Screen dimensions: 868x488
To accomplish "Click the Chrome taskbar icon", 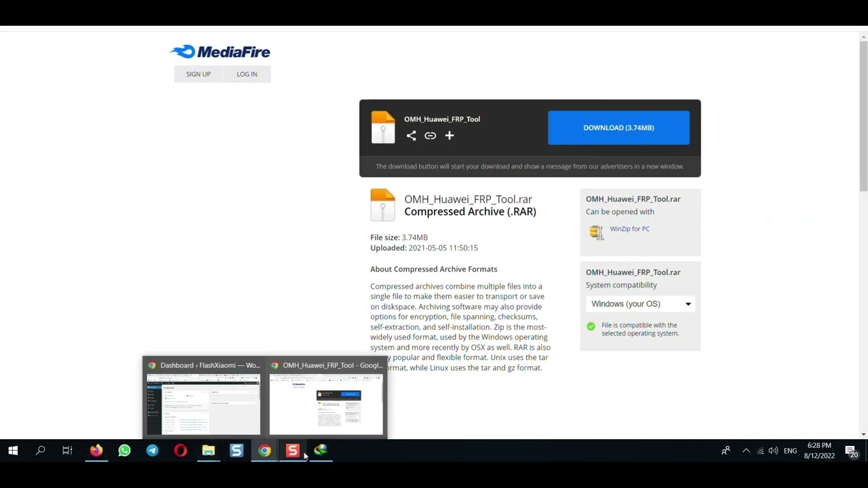I will pyautogui.click(x=264, y=451).
